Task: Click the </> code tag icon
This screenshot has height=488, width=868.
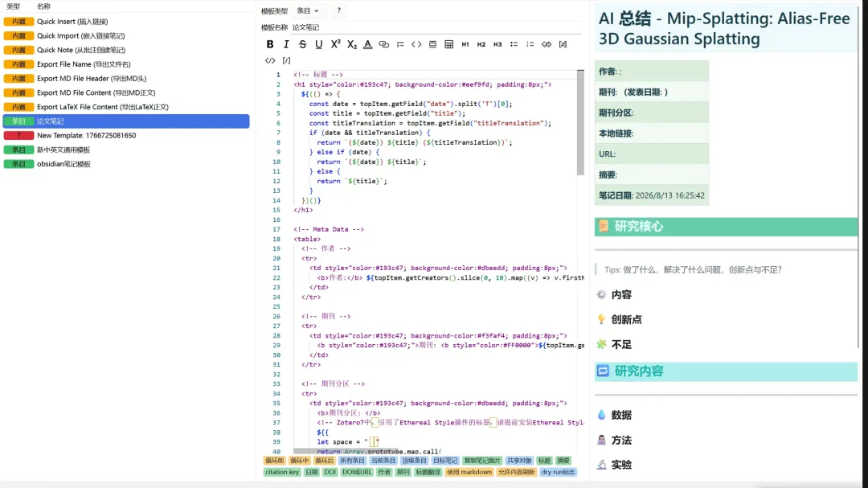Action: click(x=269, y=60)
